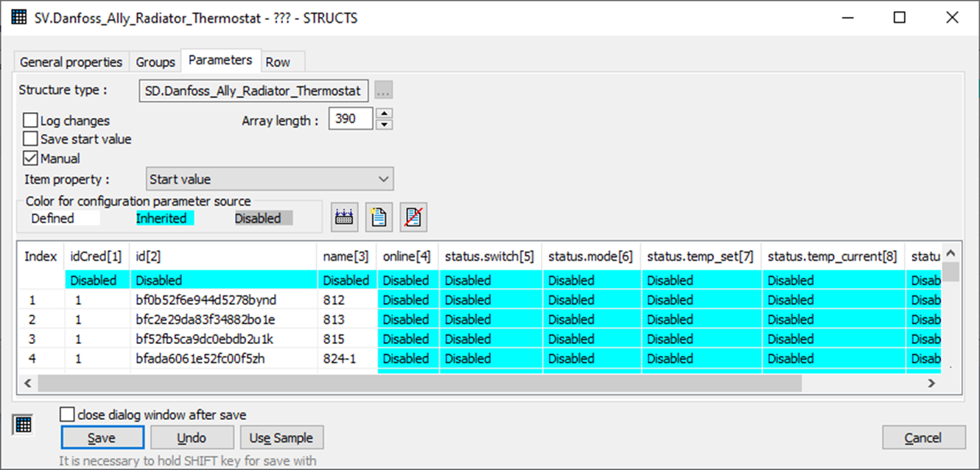980x470 pixels.
Task: Click the Save button
Action: [102, 438]
